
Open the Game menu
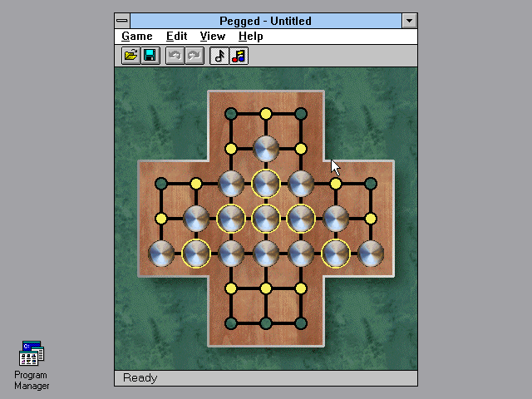(137, 36)
